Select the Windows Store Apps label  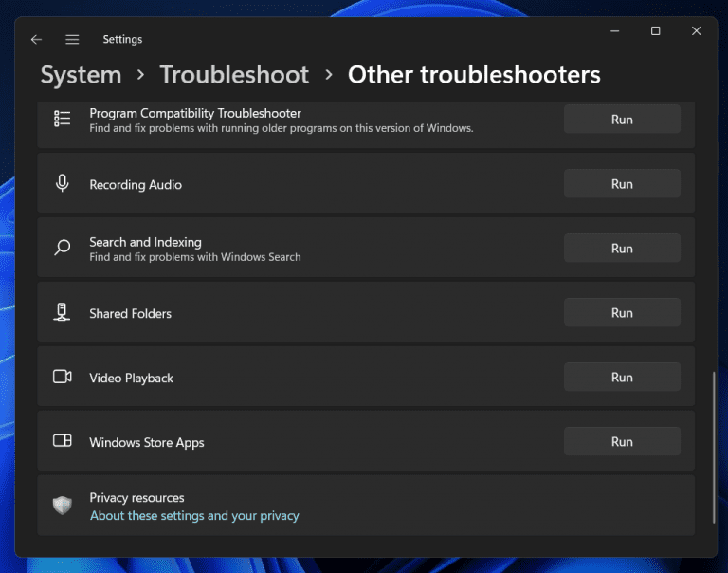(x=147, y=442)
